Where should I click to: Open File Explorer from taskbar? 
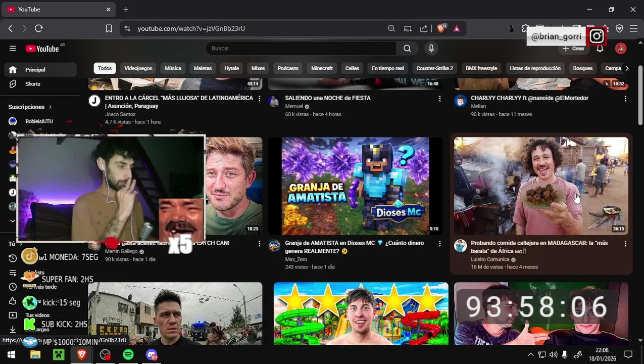point(35,355)
